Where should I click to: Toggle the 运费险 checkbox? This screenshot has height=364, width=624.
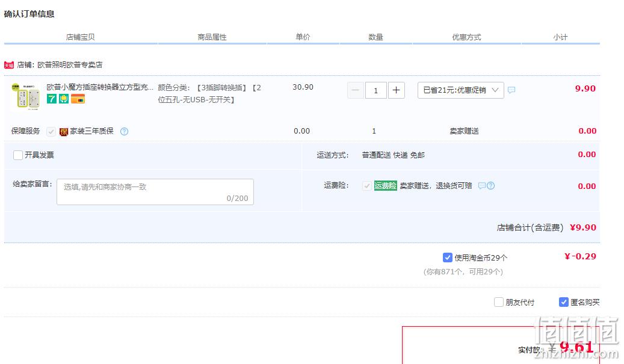pyautogui.click(x=367, y=186)
